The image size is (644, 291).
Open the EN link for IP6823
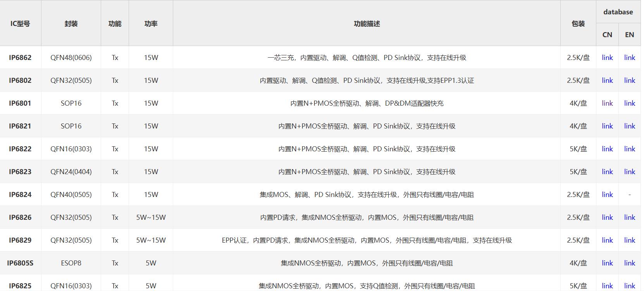pyautogui.click(x=630, y=172)
